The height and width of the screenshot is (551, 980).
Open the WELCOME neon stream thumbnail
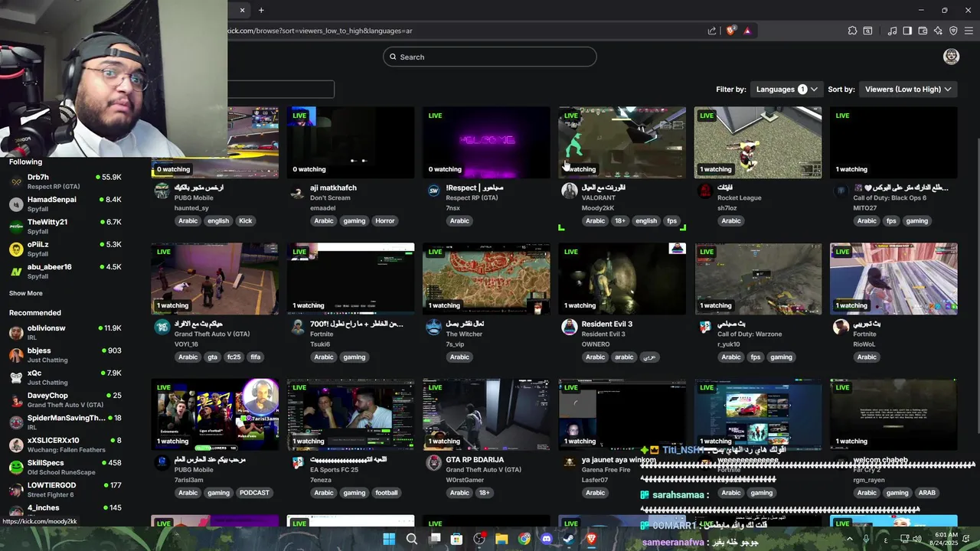click(486, 142)
